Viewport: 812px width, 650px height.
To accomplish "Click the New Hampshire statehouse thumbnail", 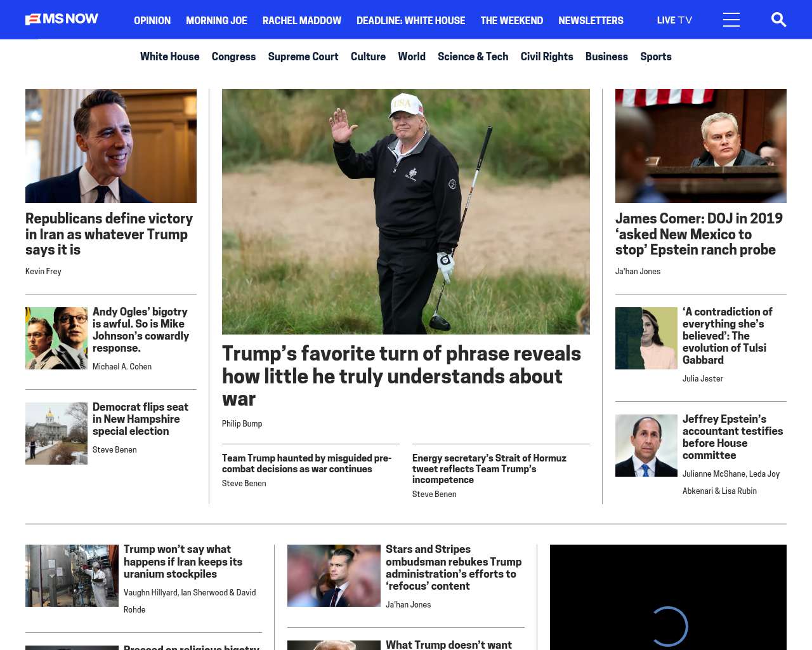I will [56, 434].
